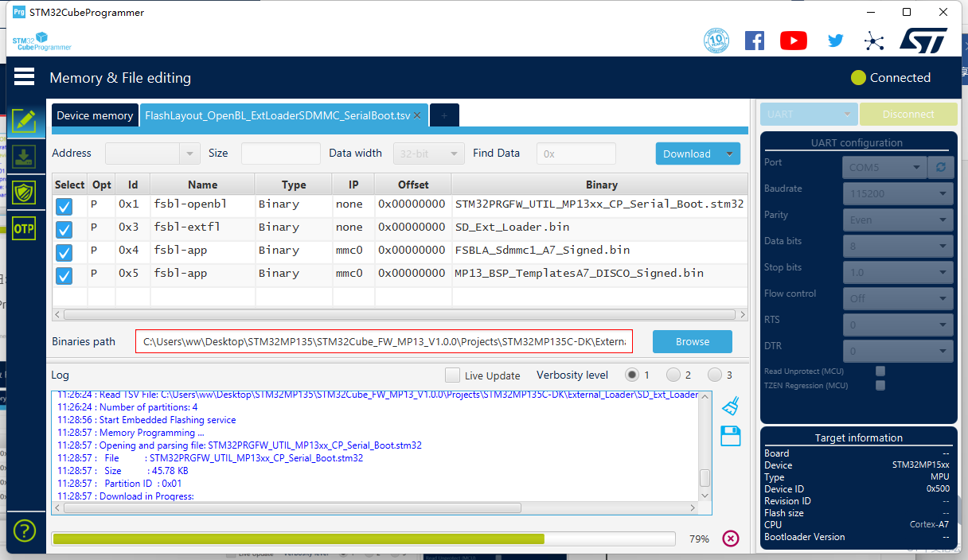
Task: Click the Connected status indicator
Action: pos(891,77)
